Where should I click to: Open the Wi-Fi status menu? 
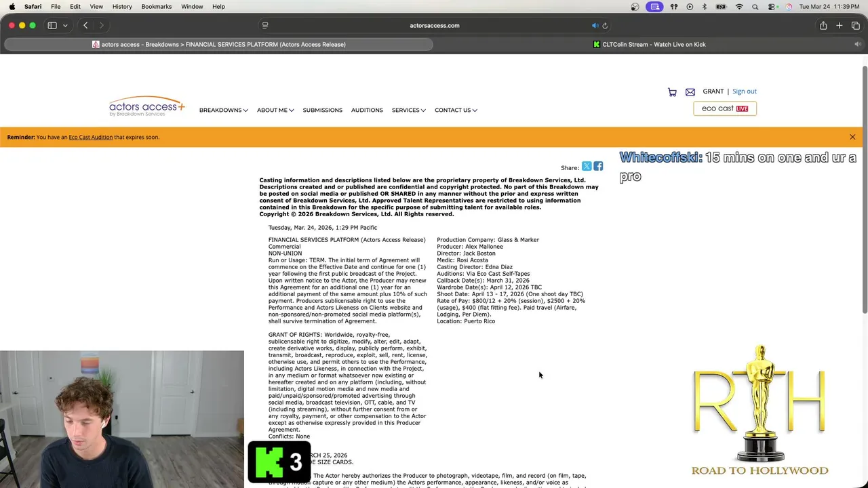[739, 7]
